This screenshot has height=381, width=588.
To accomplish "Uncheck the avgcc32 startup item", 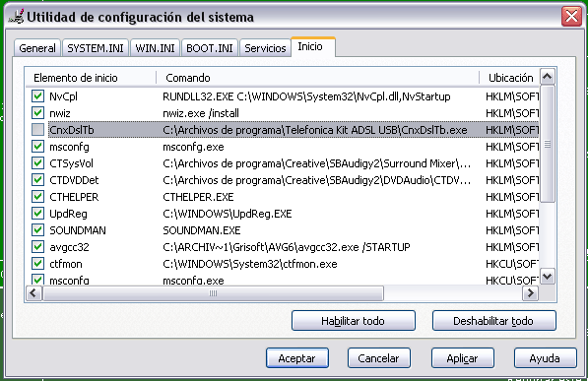I will [x=37, y=247].
